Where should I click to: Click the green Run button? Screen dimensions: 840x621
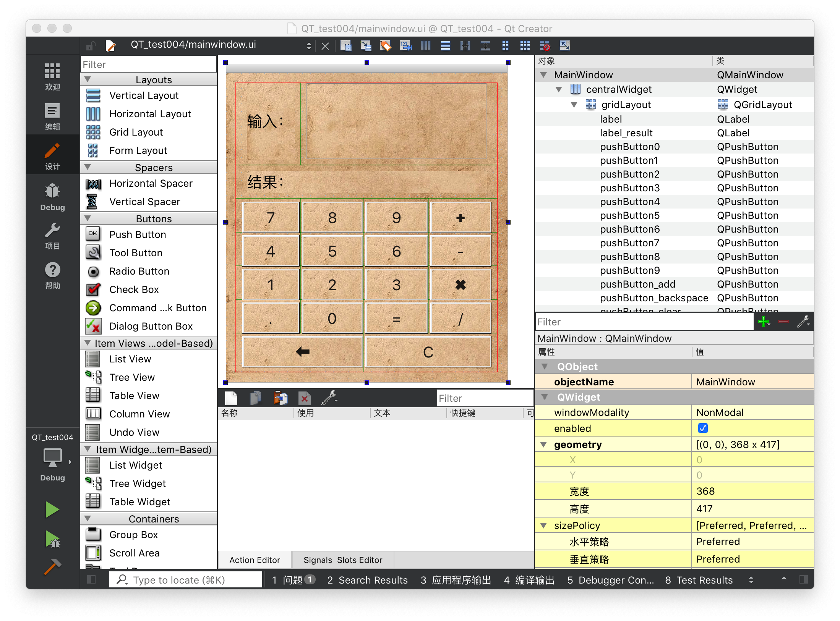[x=52, y=509]
